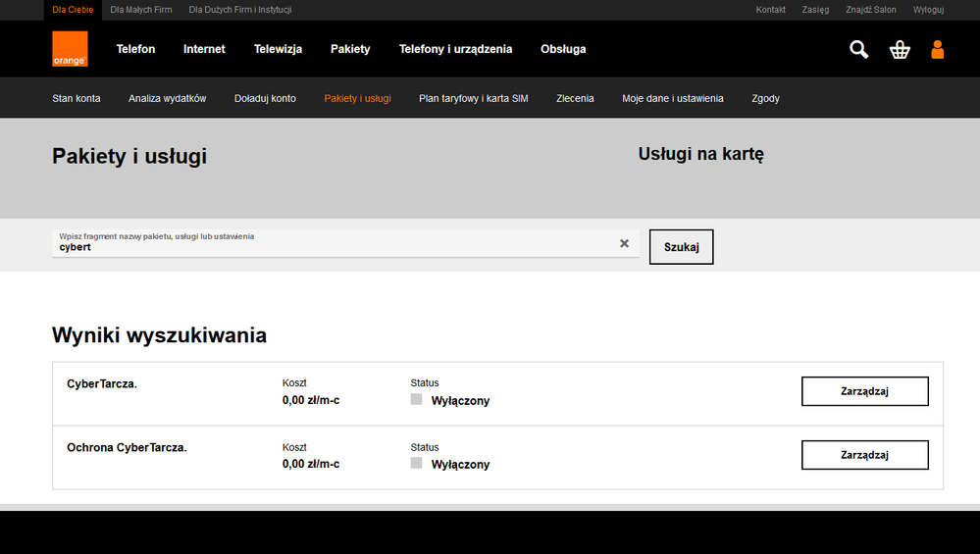The height and width of the screenshot is (554, 980).
Task: Switch to Analiza wydatków tab
Action: point(167,98)
